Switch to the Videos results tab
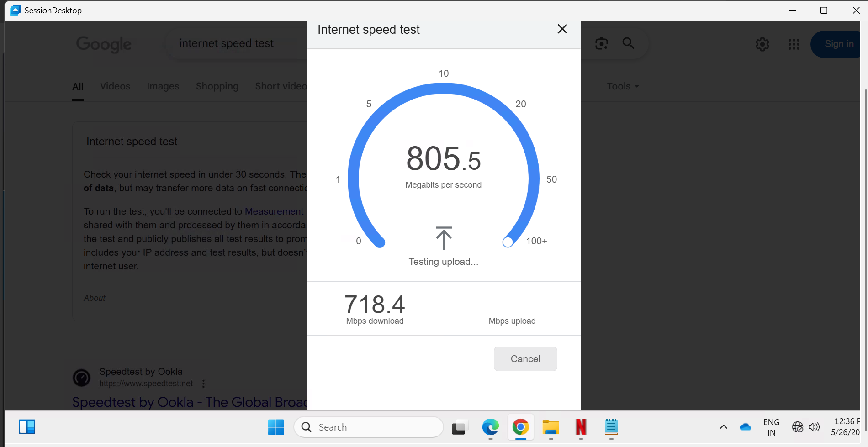This screenshot has height=447, width=868. [x=115, y=86]
